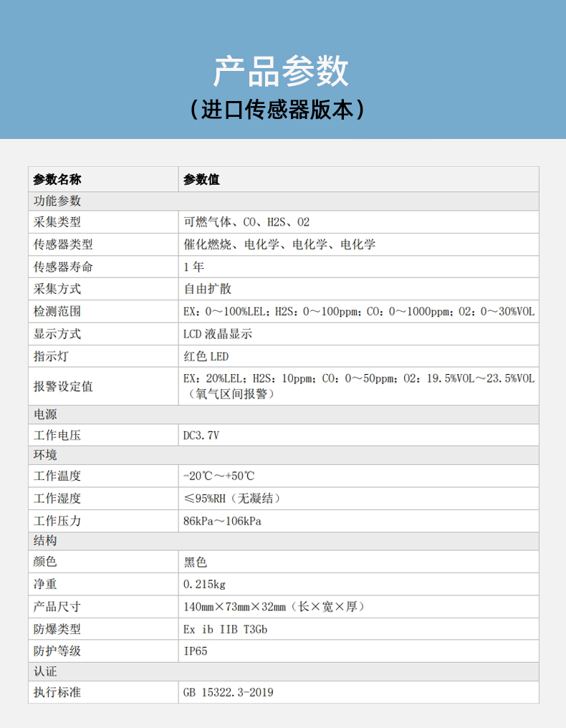Click the '报警设定值' row label
566x728 pixels.
pos(63,386)
